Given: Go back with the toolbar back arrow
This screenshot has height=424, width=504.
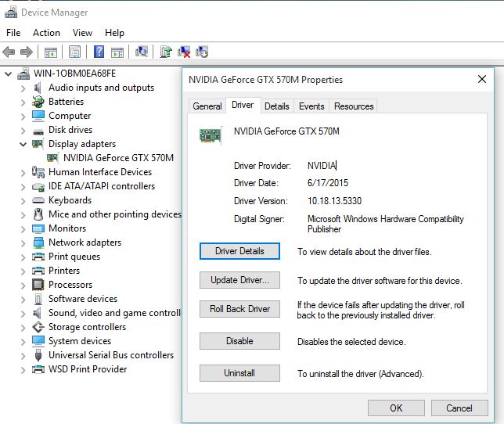Looking at the screenshot, I should point(9,52).
